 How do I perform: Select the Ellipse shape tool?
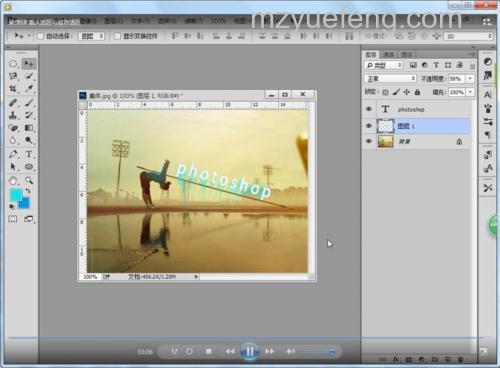click(x=29, y=167)
